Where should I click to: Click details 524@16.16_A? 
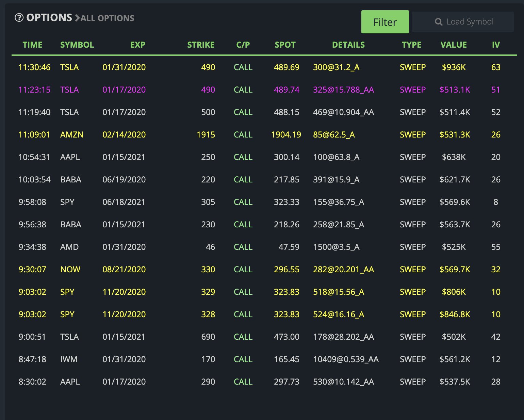point(339,314)
